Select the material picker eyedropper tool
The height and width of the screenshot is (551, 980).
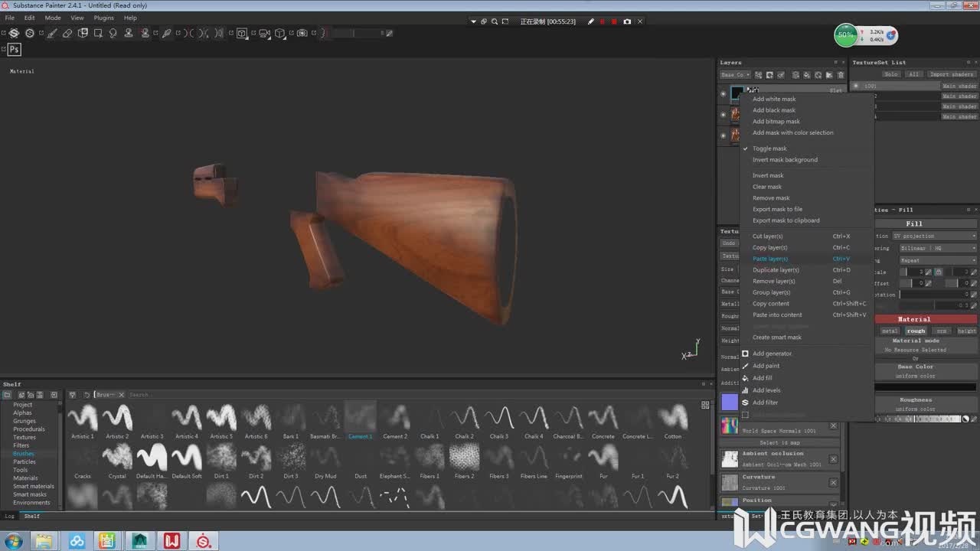pos(166,33)
